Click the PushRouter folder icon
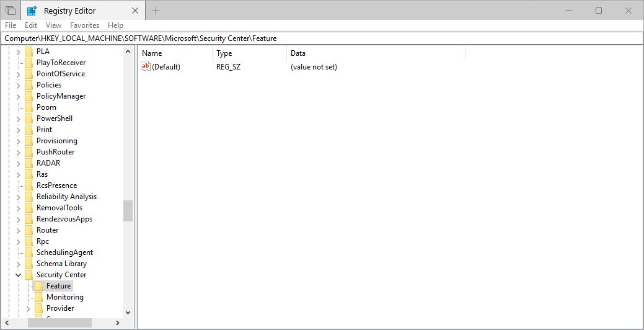 click(x=29, y=151)
